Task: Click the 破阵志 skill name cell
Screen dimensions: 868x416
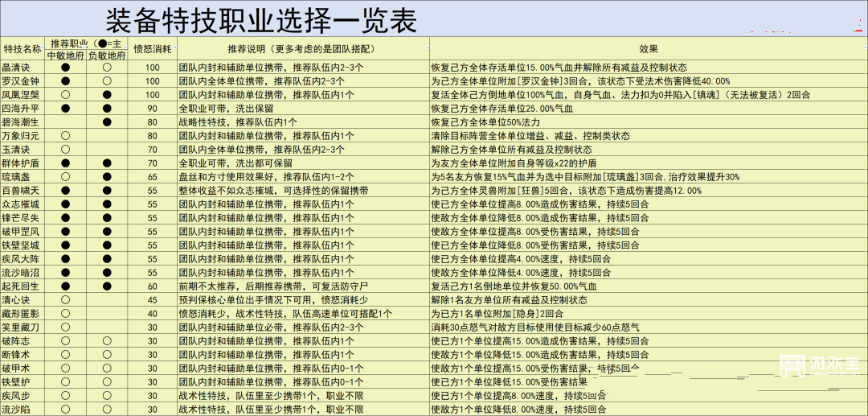Action: click(23, 341)
